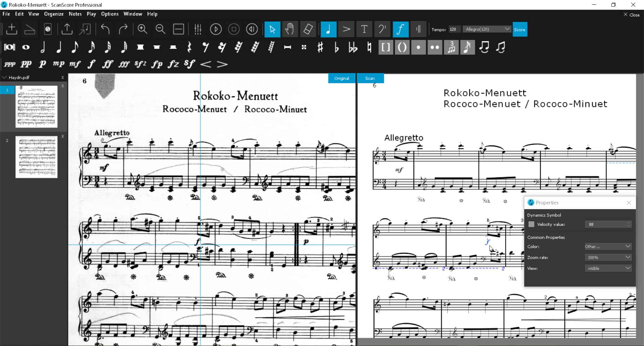
Task: Toggle the single augmentation dot button
Action: [418, 47]
